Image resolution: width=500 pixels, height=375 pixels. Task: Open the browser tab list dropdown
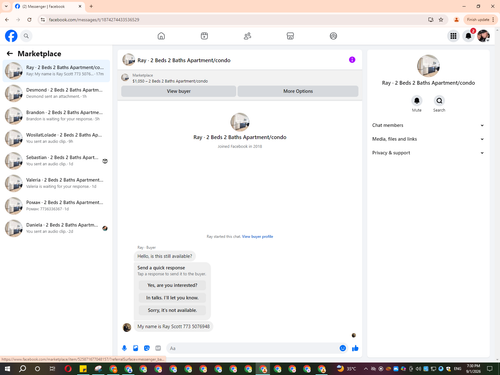[6, 6]
